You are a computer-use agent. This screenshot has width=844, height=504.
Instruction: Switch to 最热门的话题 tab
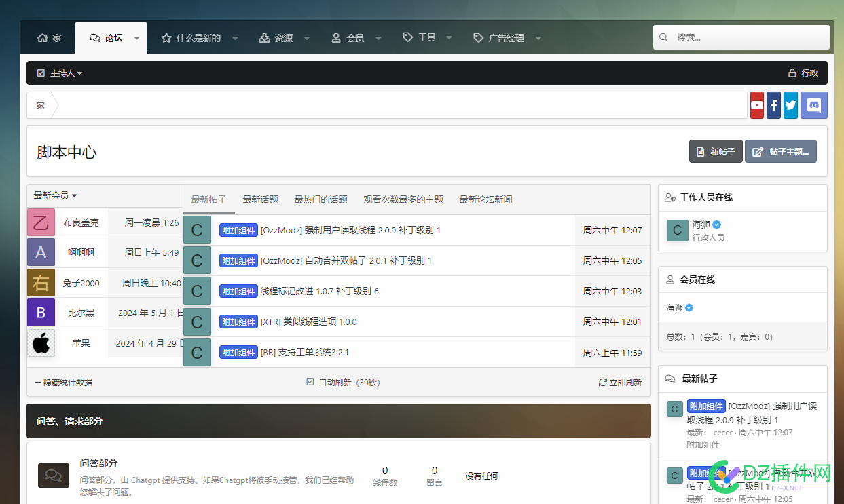point(320,199)
